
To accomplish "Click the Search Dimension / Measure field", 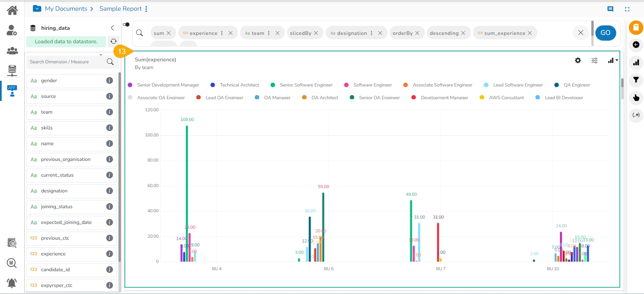I will 67,62.
